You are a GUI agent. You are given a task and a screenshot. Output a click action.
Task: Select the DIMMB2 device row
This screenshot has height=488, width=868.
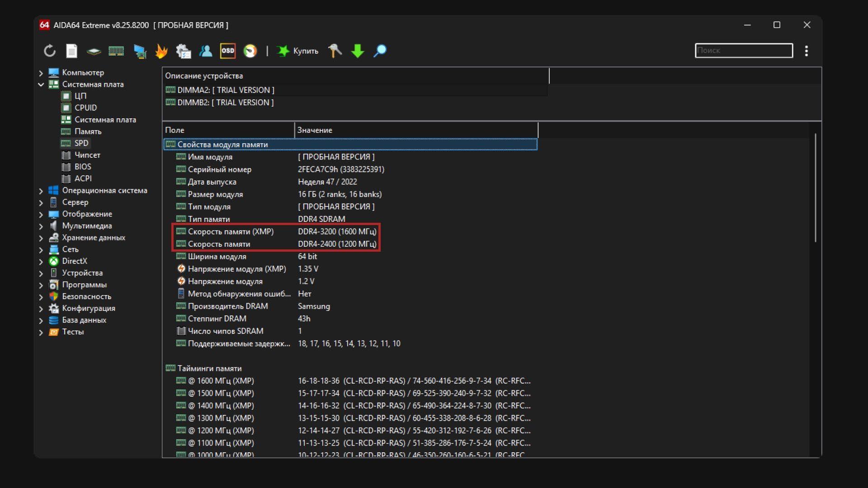pyautogui.click(x=225, y=103)
